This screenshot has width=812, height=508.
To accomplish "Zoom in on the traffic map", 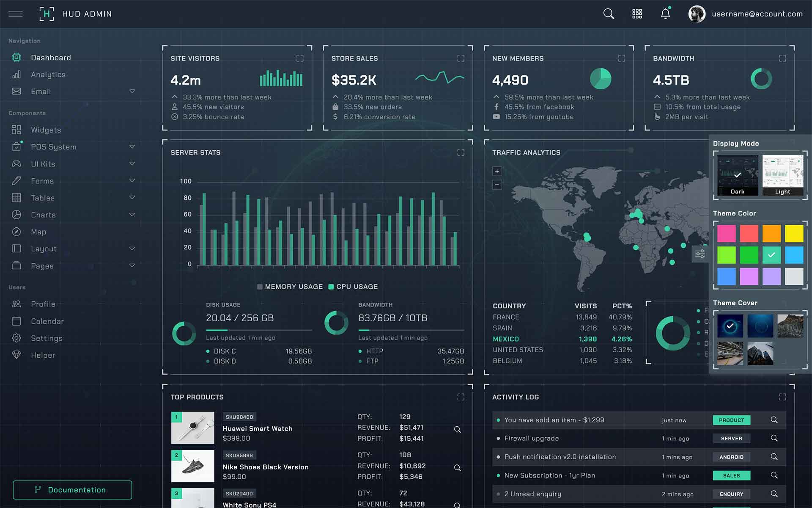I will (x=497, y=171).
